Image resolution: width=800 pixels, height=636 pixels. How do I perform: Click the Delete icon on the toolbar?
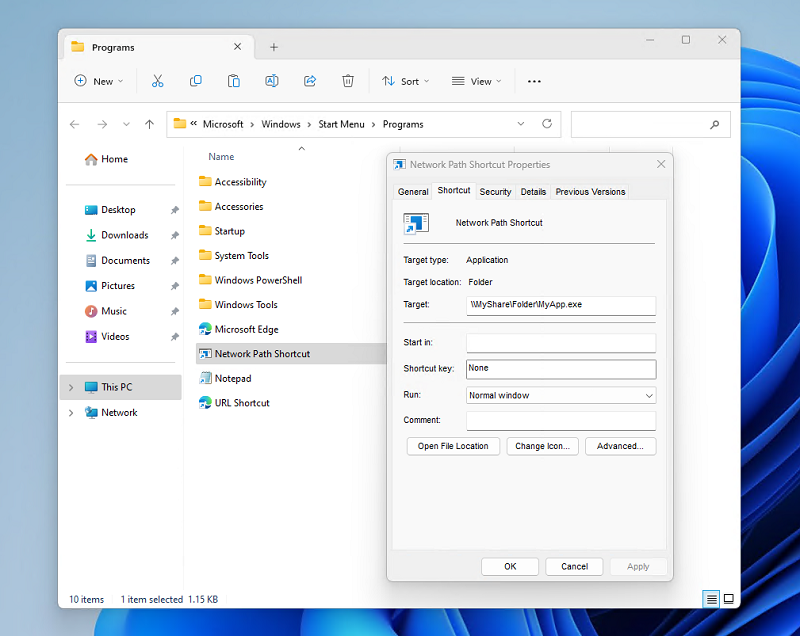(347, 81)
